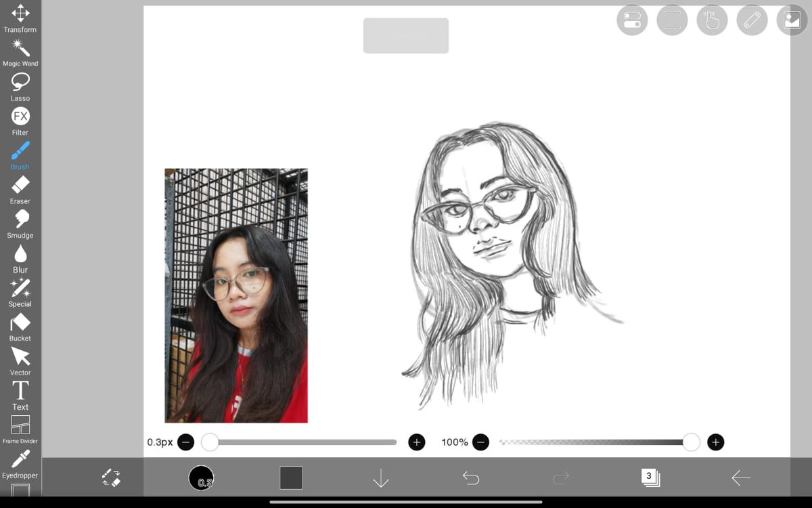Open the dark gray color swatch
This screenshot has height=508, width=812.
pos(291,478)
